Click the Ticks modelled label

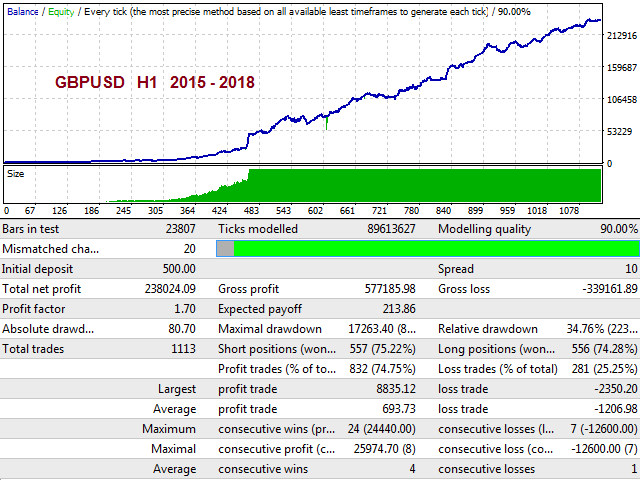pos(258,229)
